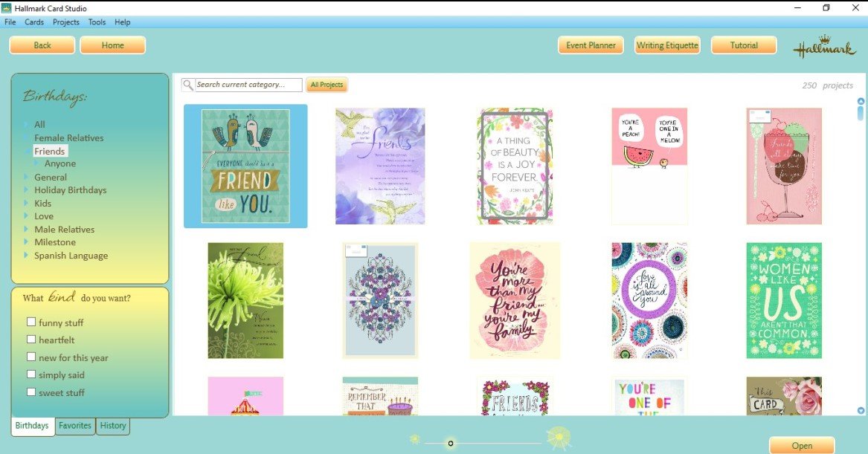Toggle the 'sweet stuff' checkbox
The height and width of the screenshot is (454, 868).
tap(31, 392)
